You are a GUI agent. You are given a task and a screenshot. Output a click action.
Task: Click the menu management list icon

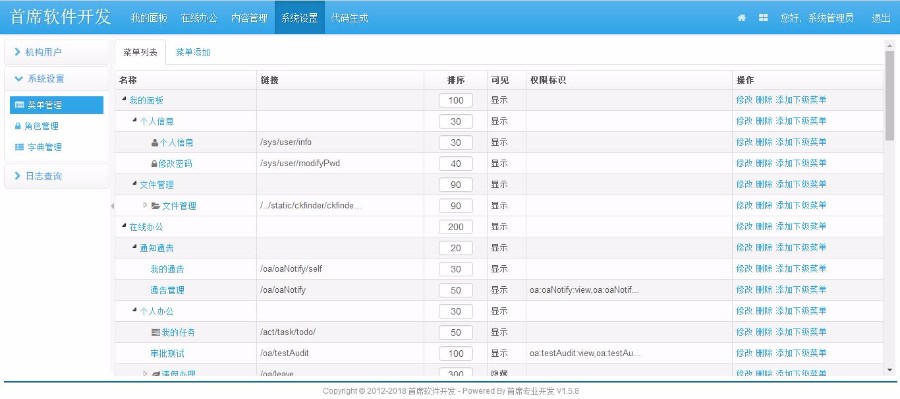point(19,105)
